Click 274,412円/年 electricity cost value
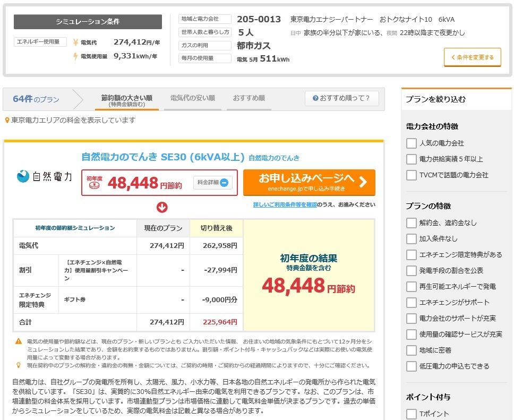Image resolution: width=514 pixels, height=420 pixels. (136, 42)
